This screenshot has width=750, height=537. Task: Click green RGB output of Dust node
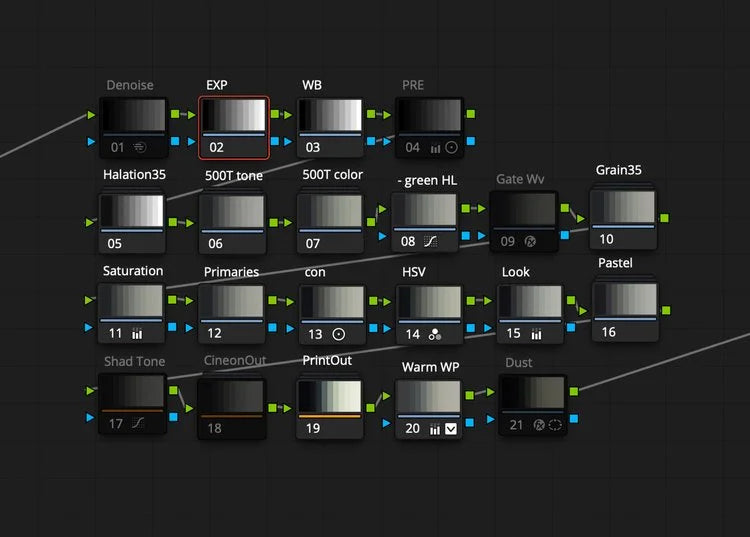click(574, 392)
